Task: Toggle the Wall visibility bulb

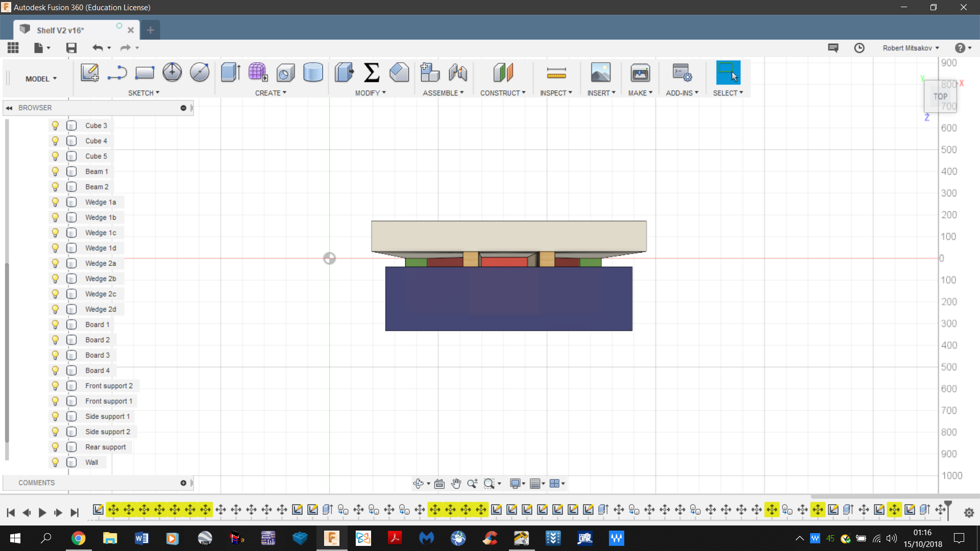Action: coord(55,462)
